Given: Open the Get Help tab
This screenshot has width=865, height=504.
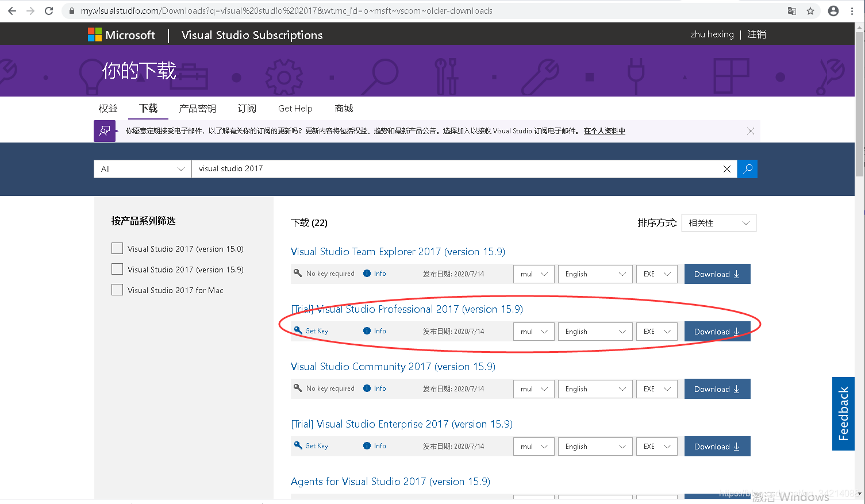Looking at the screenshot, I should pyautogui.click(x=295, y=108).
